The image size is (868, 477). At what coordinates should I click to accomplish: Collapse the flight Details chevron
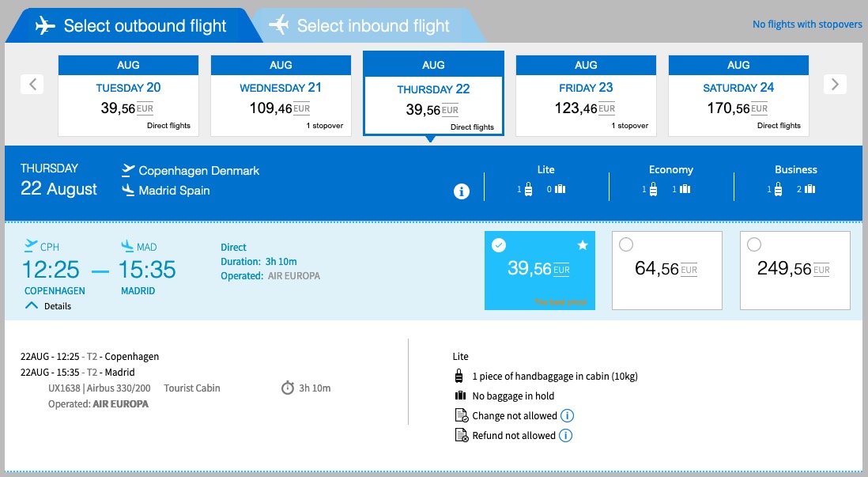pos(32,305)
